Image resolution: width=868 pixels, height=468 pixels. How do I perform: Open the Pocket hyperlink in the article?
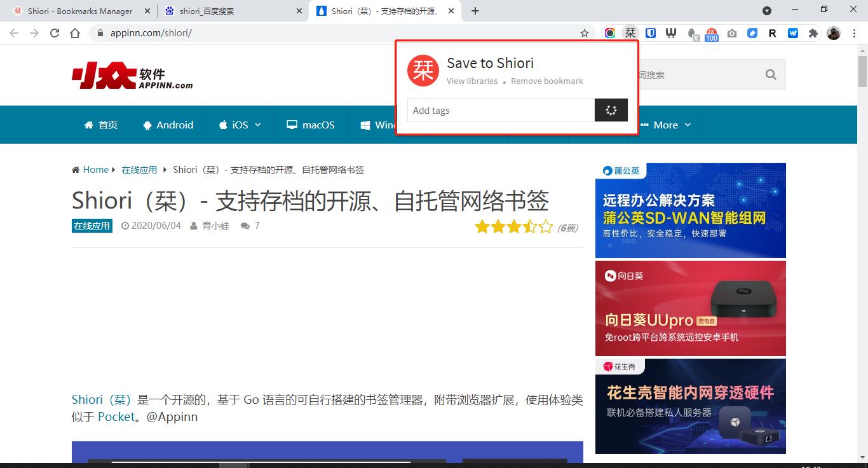(116, 416)
